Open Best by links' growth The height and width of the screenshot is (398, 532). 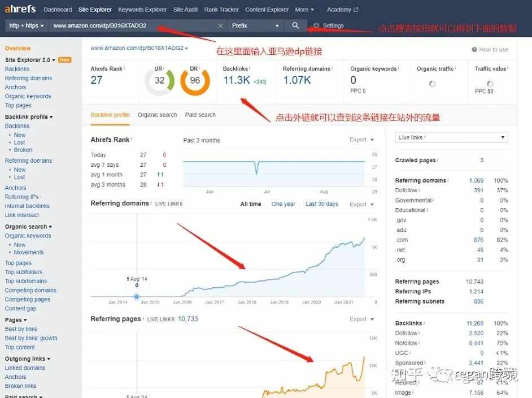point(31,338)
